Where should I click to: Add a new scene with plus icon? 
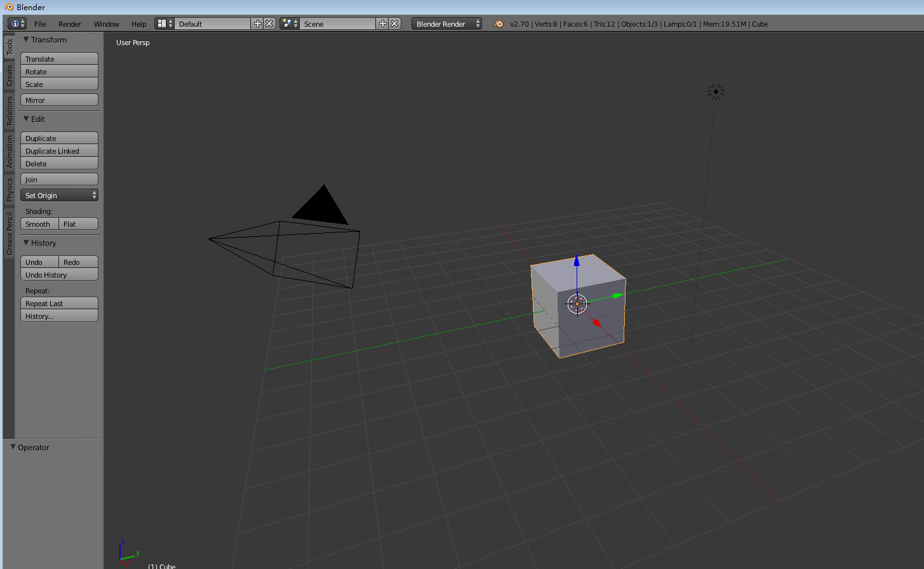382,23
